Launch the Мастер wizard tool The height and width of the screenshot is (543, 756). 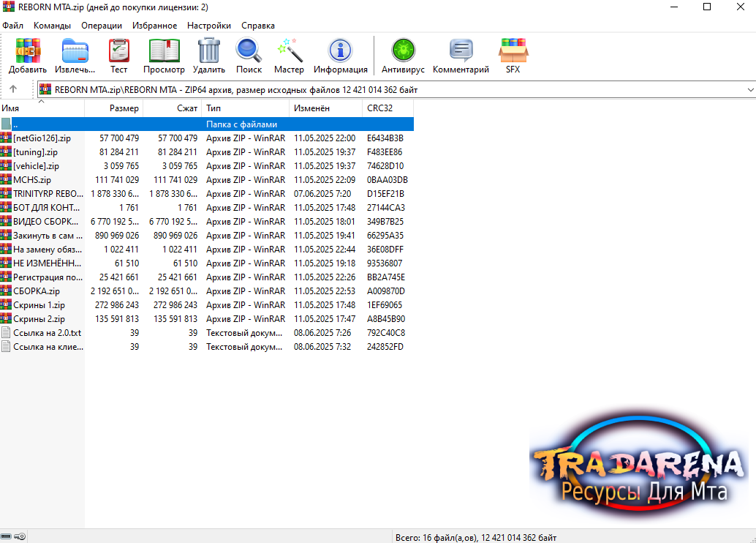pyautogui.click(x=290, y=50)
